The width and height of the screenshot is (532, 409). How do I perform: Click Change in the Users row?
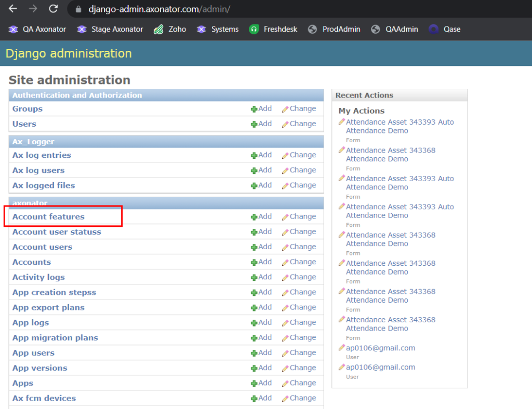pos(299,124)
